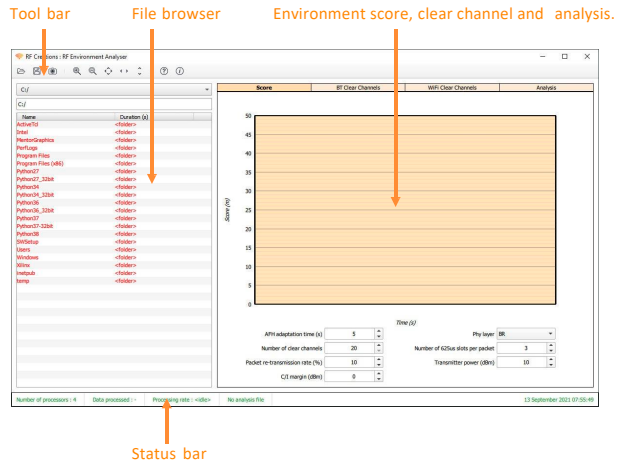Open help with the question mark icon
This screenshot has width=621, height=465.
click(164, 72)
